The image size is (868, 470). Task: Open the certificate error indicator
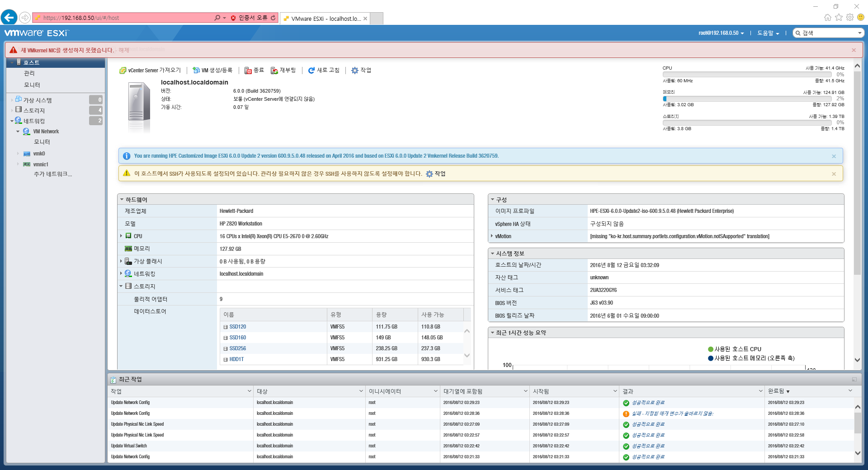[249, 18]
